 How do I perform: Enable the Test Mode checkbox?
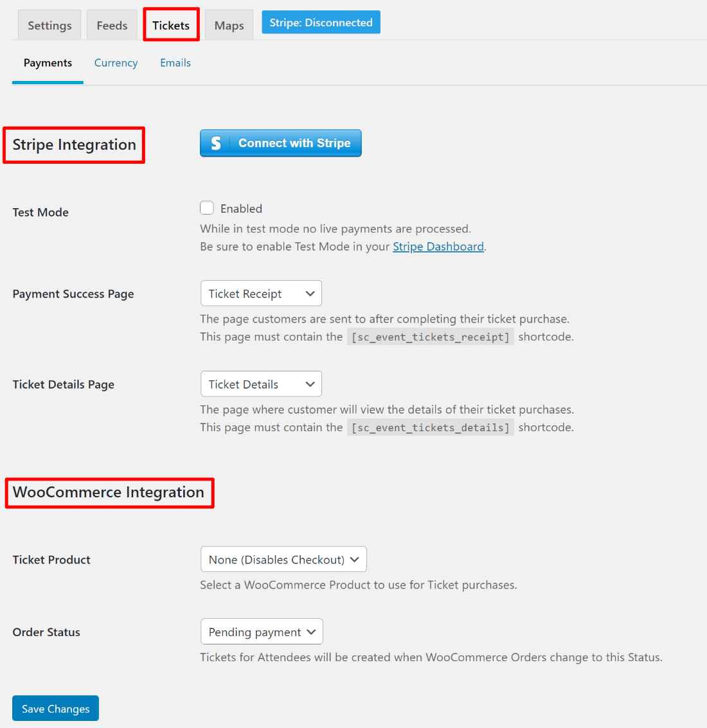tap(207, 208)
